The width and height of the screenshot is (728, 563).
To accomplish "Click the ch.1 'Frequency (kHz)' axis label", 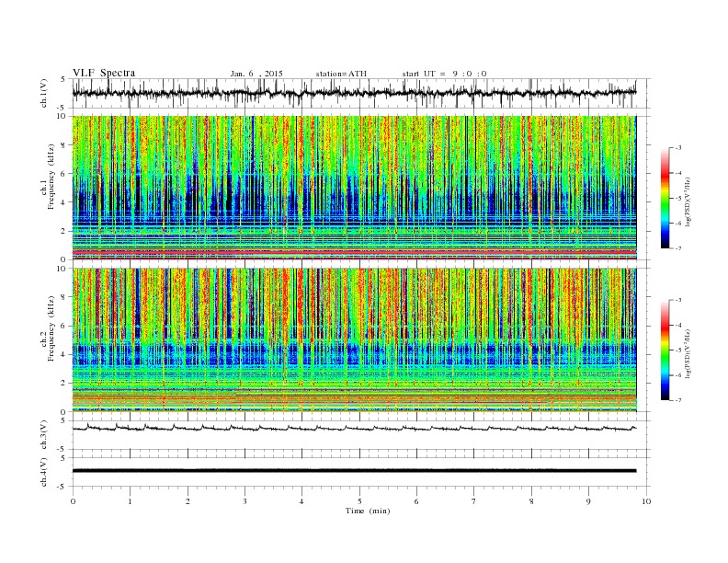I will point(51,177).
